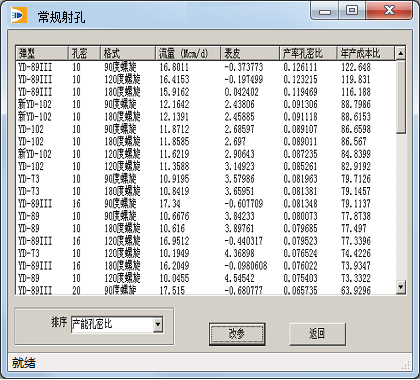Click the scrollbar down arrow
The height and width of the screenshot is (380, 420).
click(401, 287)
